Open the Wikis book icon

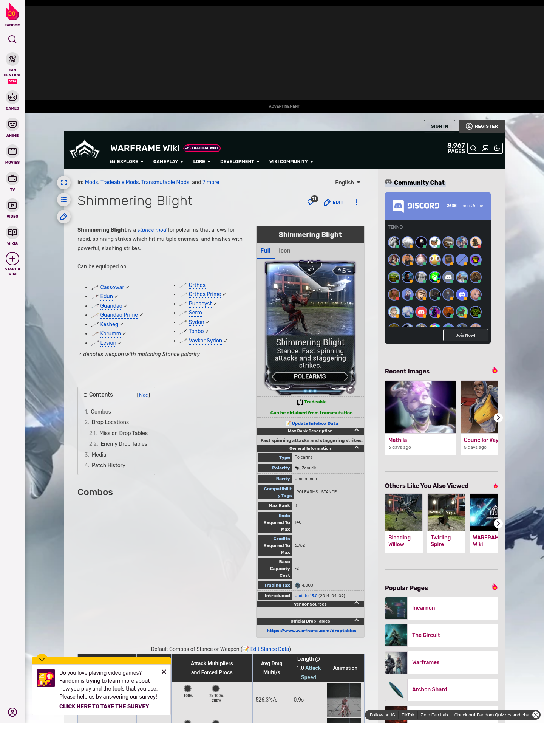pos(12,232)
